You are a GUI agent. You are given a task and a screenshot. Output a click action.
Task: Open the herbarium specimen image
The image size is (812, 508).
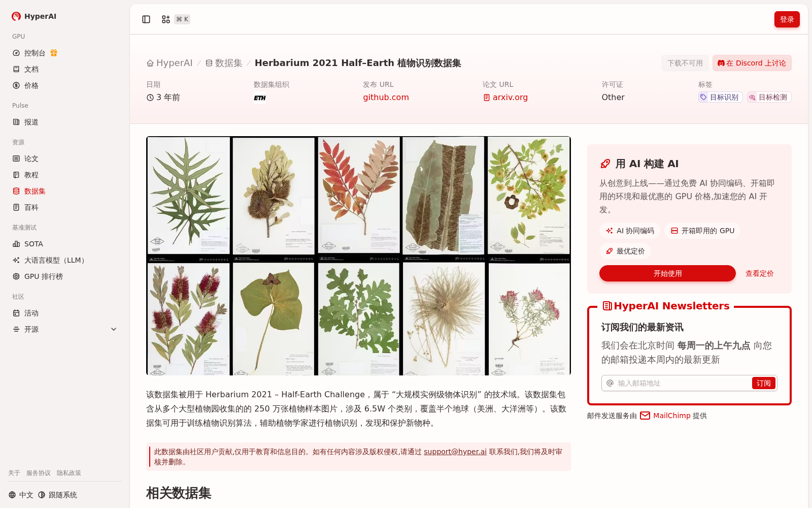point(358,256)
